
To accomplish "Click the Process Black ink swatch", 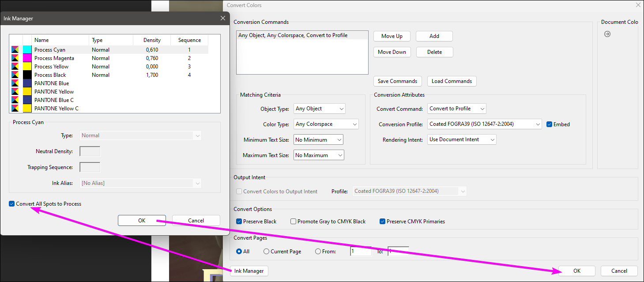I will pos(26,75).
